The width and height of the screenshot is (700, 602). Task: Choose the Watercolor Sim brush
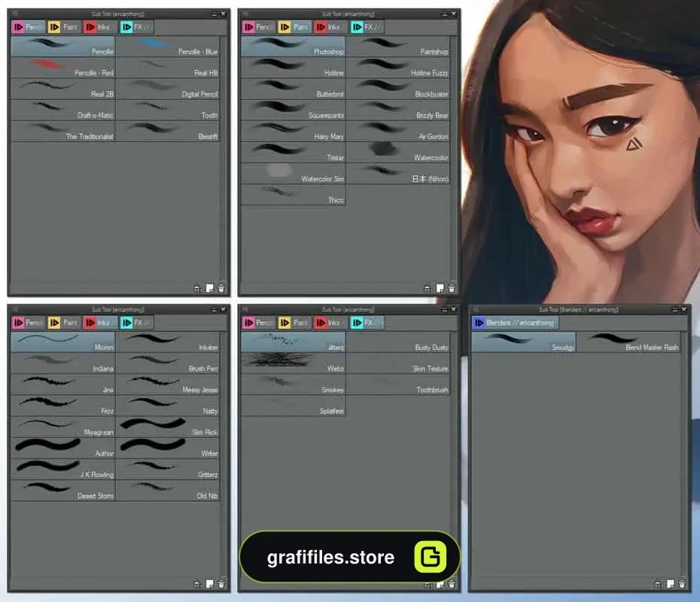(294, 174)
